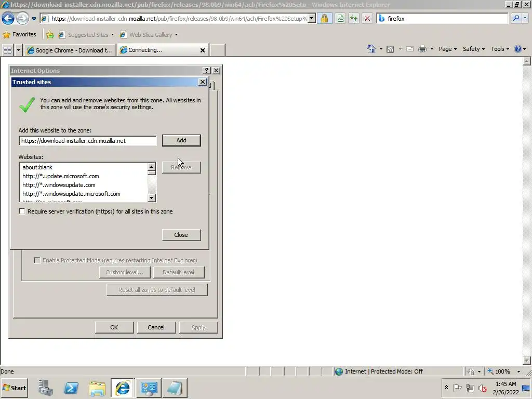View the security report lock icon
The image size is (532, 399).
pos(324,18)
